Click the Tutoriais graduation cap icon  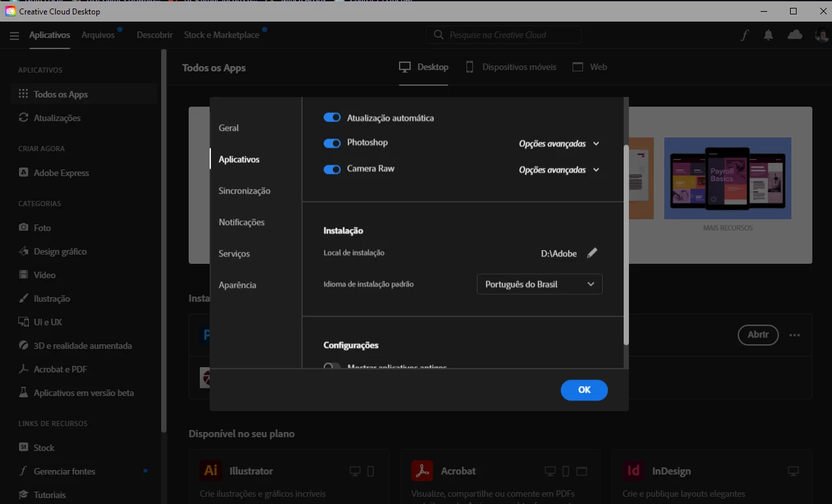click(x=24, y=495)
